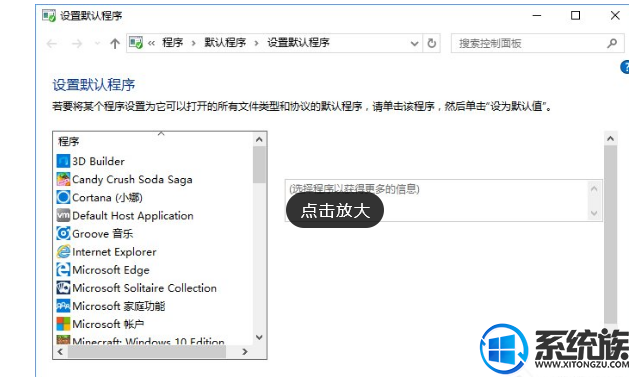Go forward with the right arrow
The height and width of the screenshot is (377, 629).
[x=77, y=43]
